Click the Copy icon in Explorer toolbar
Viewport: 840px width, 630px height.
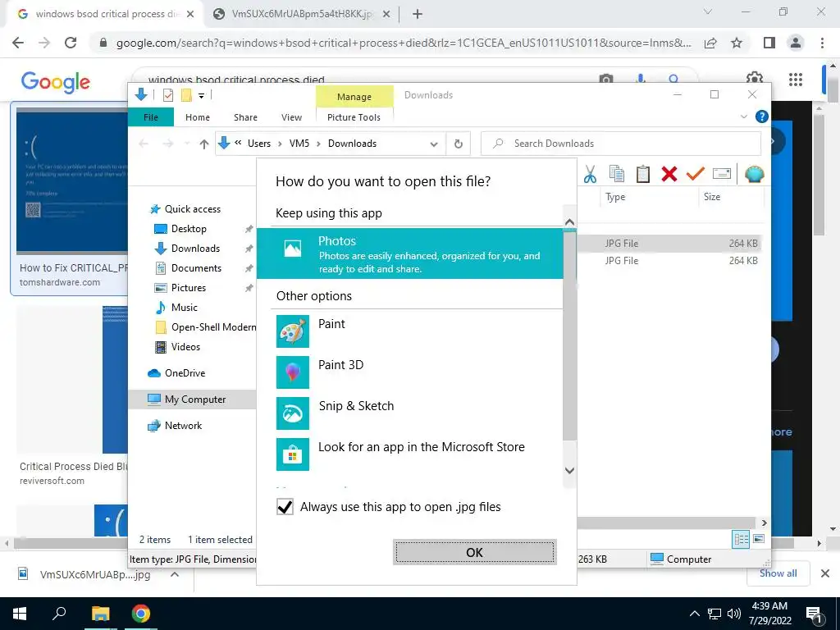(x=617, y=174)
